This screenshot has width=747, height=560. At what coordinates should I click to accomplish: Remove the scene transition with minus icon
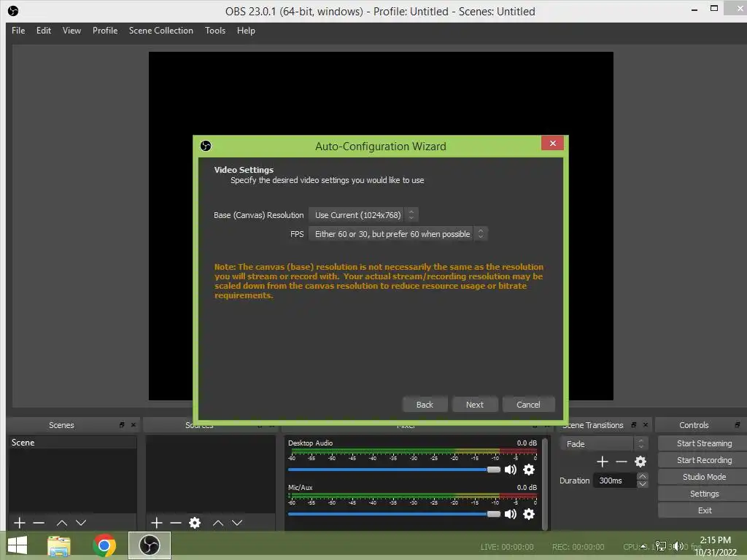click(x=622, y=462)
